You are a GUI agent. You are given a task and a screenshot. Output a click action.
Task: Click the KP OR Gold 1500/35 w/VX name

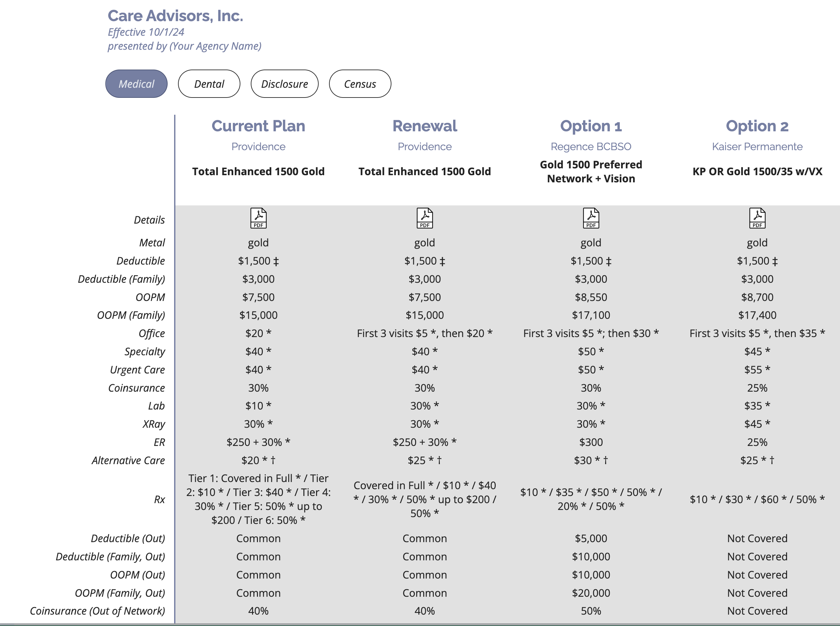click(x=757, y=172)
